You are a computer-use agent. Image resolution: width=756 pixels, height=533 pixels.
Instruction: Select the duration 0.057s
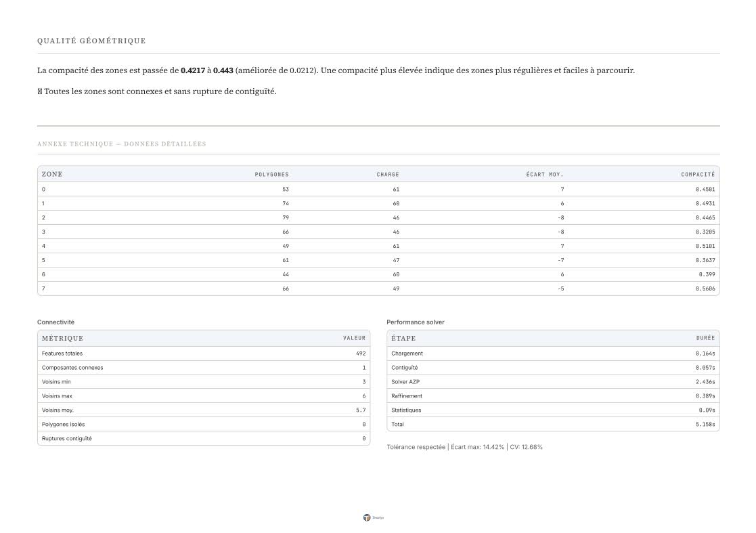coord(705,368)
